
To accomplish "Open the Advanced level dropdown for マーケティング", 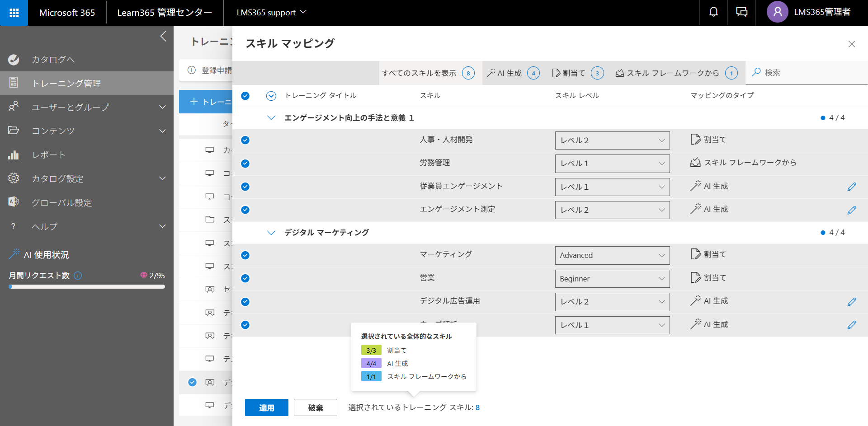I will coord(612,255).
